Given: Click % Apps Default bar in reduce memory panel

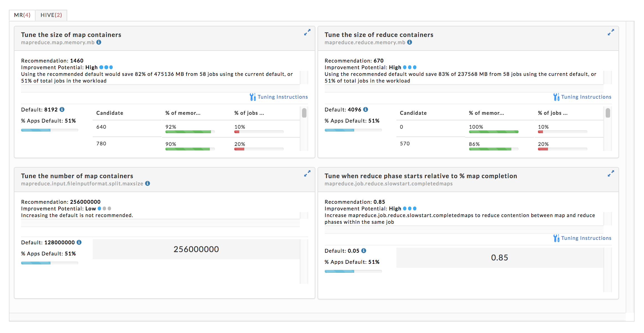Looking at the screenshot, I should pyautogui.click(x=353, y=130).
